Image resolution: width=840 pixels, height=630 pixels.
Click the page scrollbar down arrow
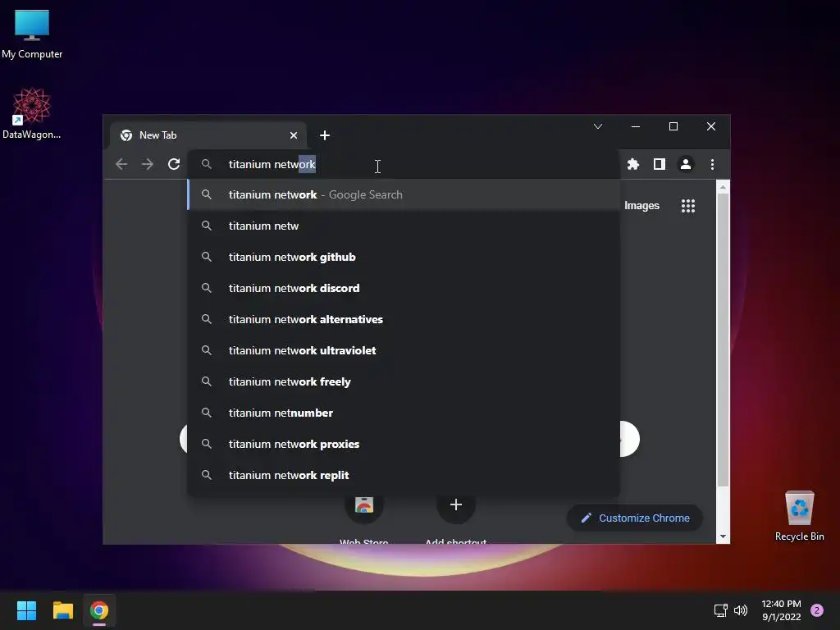click(x=723, y=536)
